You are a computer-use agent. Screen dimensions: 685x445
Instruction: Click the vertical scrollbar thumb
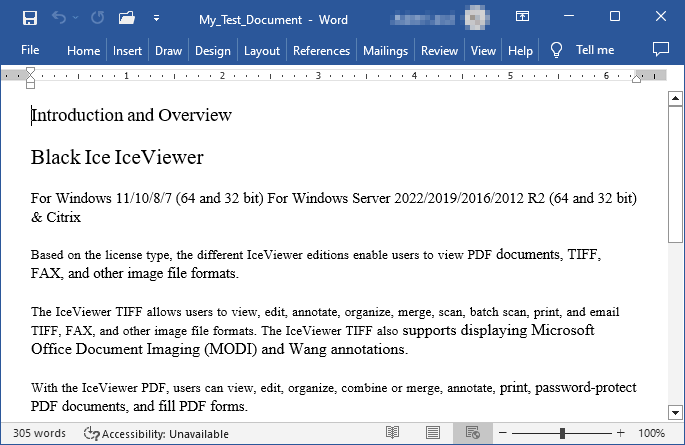(675, 174)
